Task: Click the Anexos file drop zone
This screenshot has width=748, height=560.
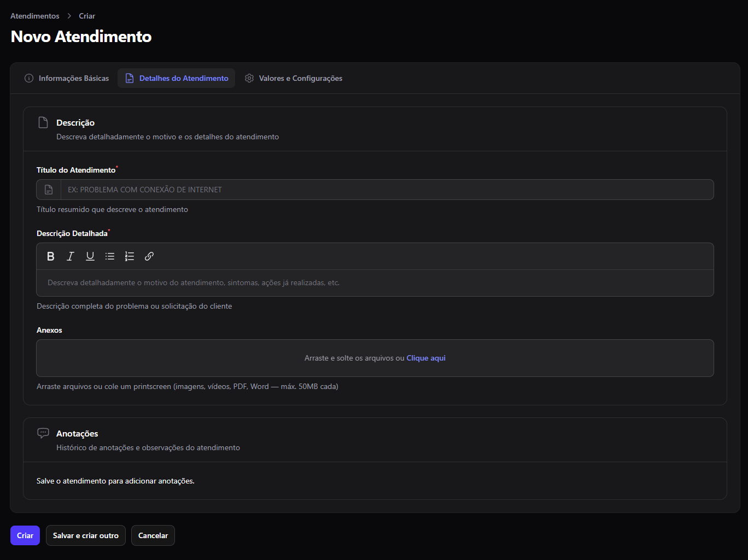Action: click(x=375, y=358)
